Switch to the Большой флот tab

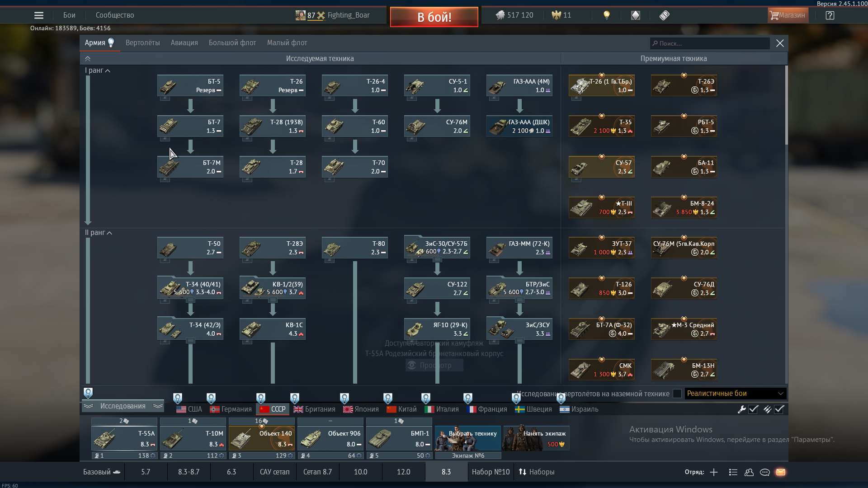pos(232,43)
